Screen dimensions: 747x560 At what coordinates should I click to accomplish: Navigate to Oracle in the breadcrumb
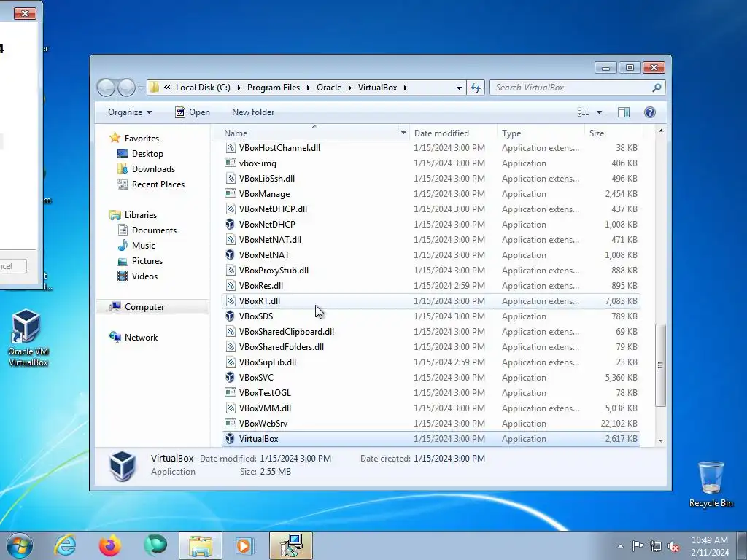(x=329, y=87)
